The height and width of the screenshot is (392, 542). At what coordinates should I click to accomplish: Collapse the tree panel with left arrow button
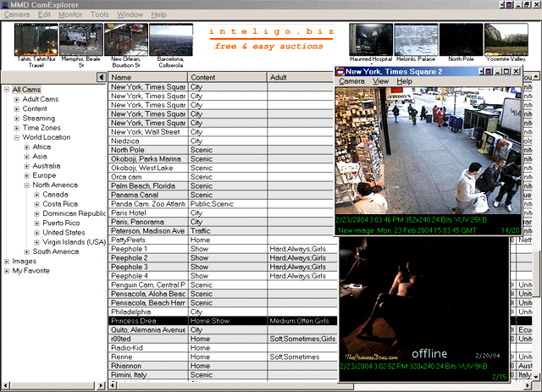[102, 77]
